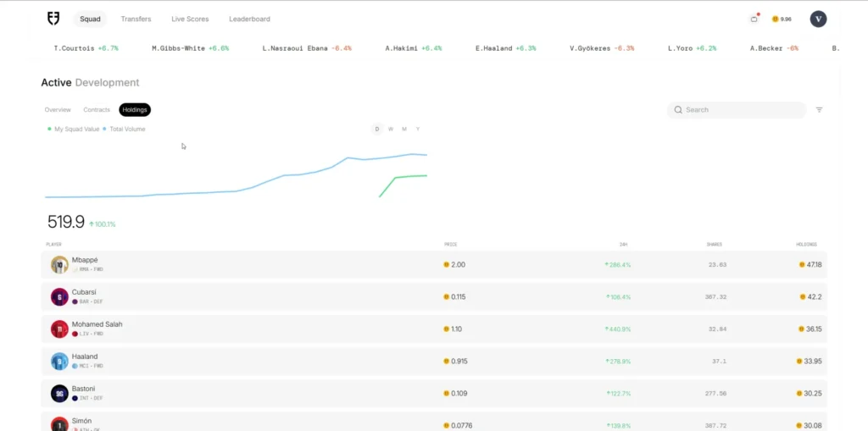Click Mbappé's player avatar
The image size is (868, 431).
click(59, 264)
